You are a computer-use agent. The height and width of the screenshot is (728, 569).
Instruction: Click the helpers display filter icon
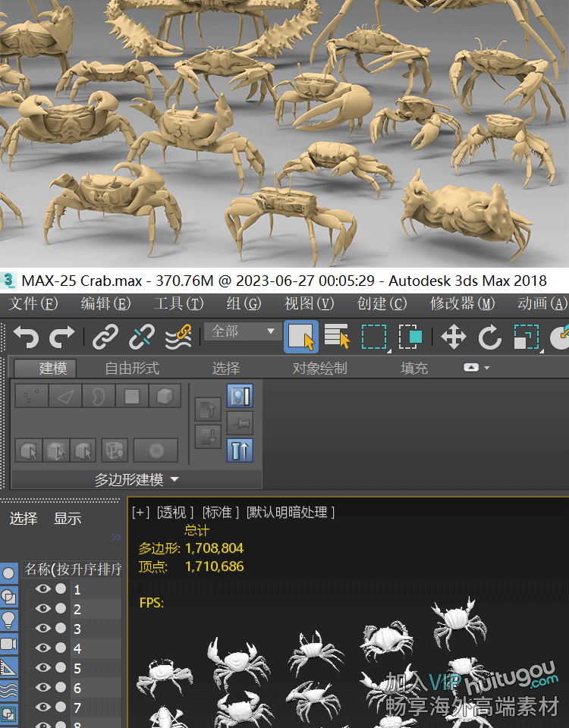[x=9, y=667]
